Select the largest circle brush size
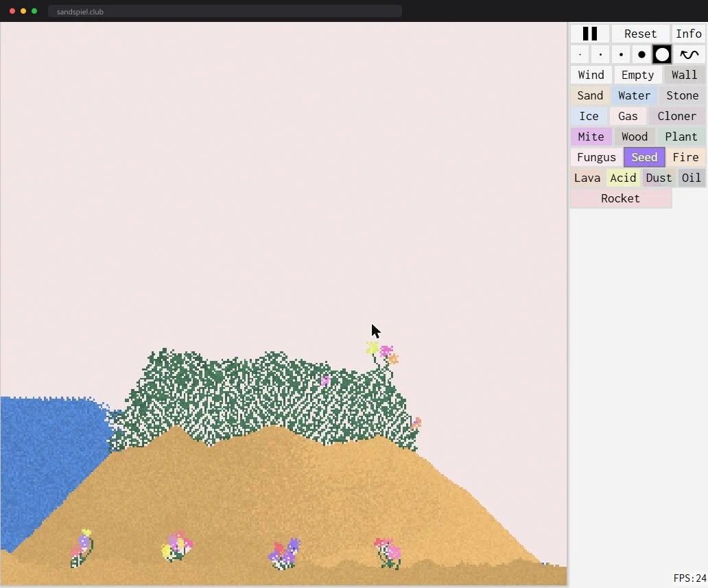Screen dimensions: 708x588 tap(663, 55)
